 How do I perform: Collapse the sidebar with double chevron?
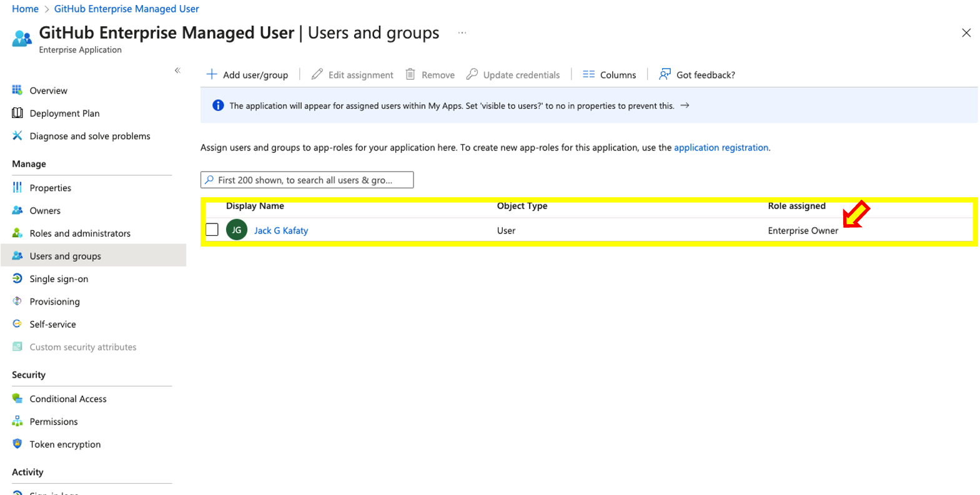click(x=177, y=71)
